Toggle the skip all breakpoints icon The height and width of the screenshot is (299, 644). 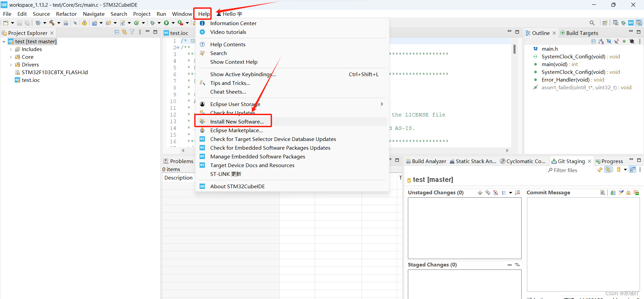[75, 23]
